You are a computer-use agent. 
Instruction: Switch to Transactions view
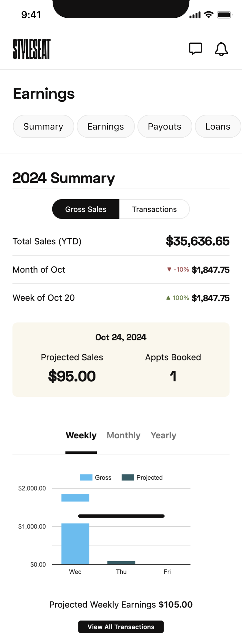[x=154, y=209]
